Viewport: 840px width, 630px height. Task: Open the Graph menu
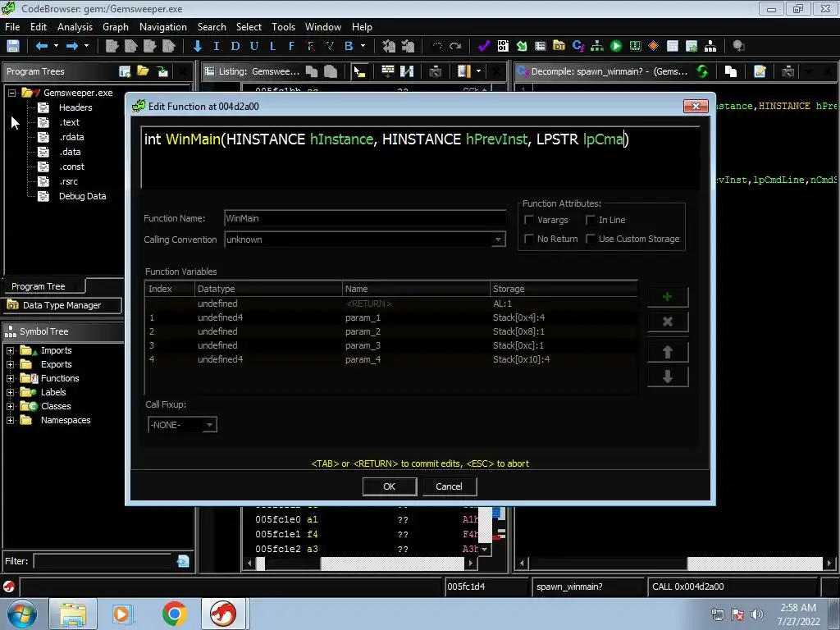click(x=116, y=27)
